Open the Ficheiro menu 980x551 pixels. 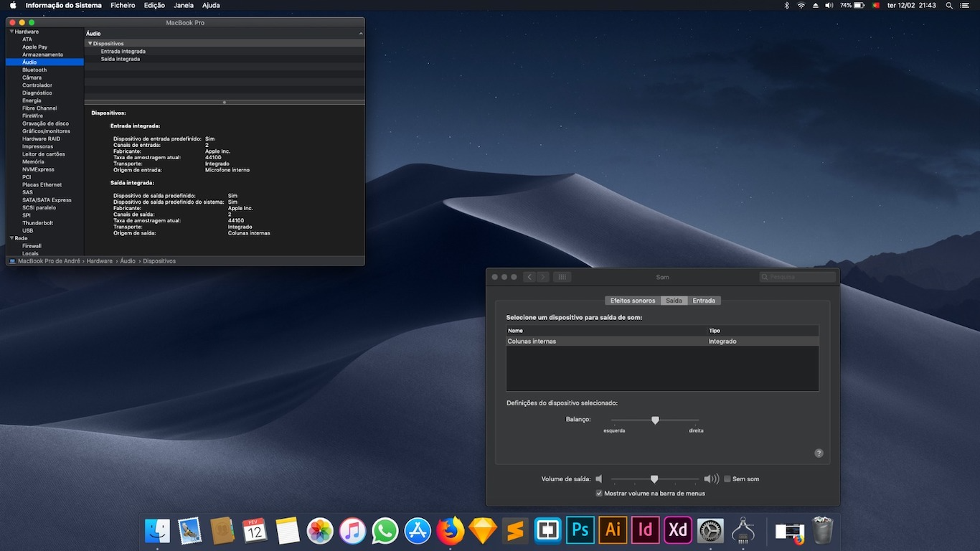tap(123, 5)
